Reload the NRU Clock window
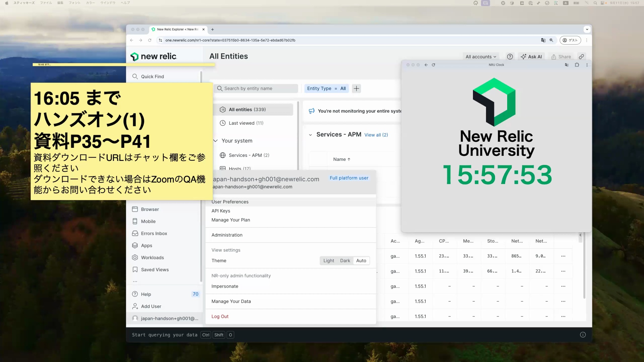 (433, 65)
